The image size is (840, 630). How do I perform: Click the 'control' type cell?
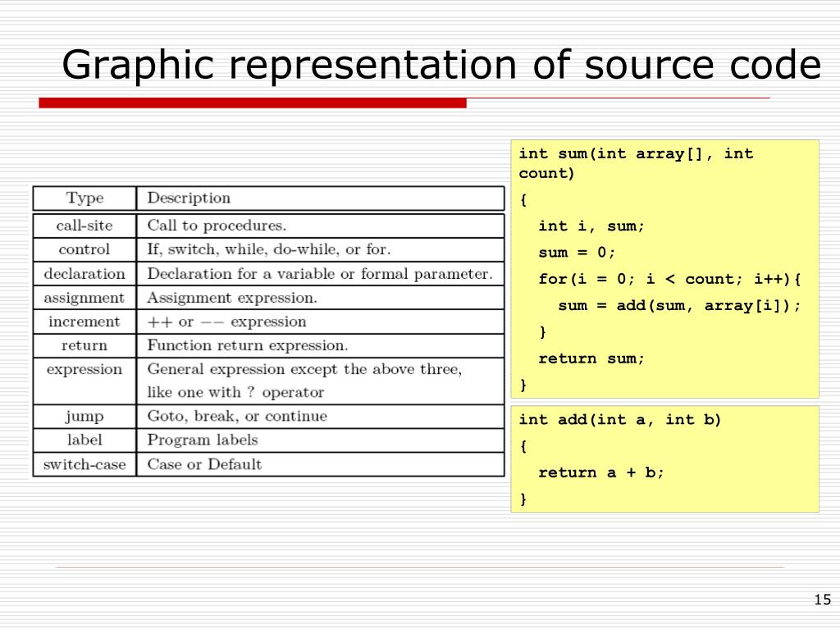pyautogui.click(x=84, y=249)
